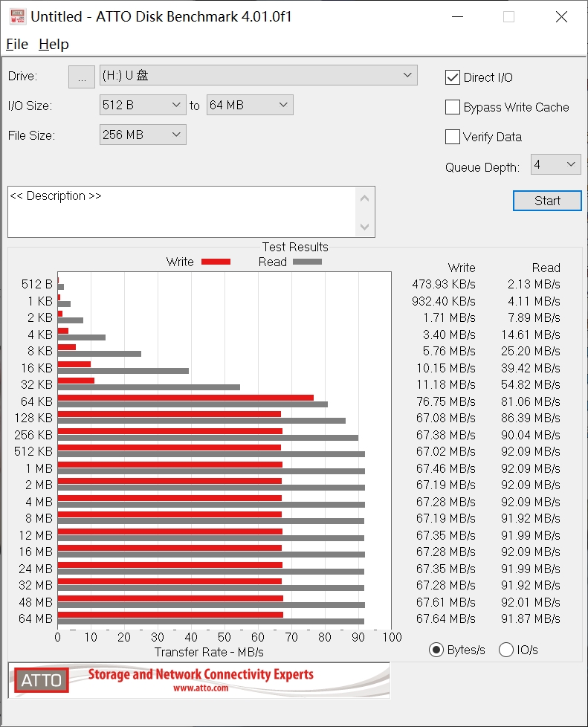Click the 512 KB row label in chart
Screen dimensions: 588x727
click(x=33, y=452)
